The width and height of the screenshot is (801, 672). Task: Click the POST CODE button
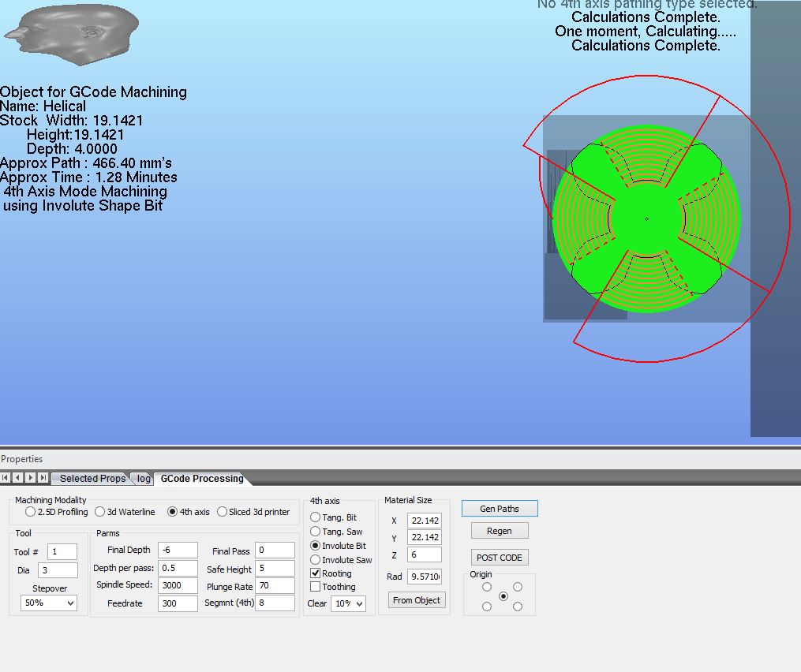[499, 558]
